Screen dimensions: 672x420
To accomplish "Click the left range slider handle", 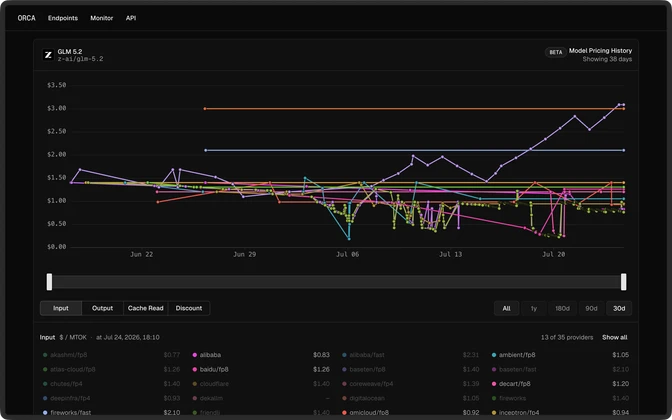I will click(49, 282).
